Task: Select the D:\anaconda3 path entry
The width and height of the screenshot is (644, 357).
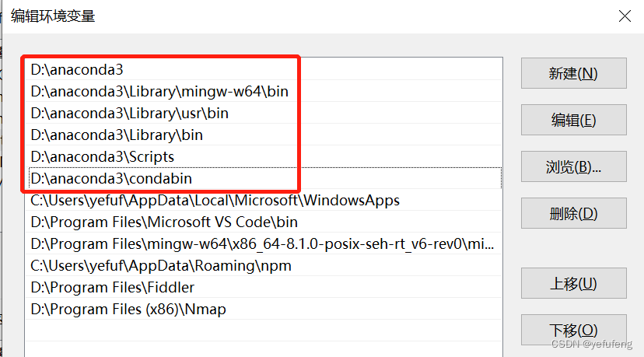Action: pyautogui.click(x=264, y=69)
